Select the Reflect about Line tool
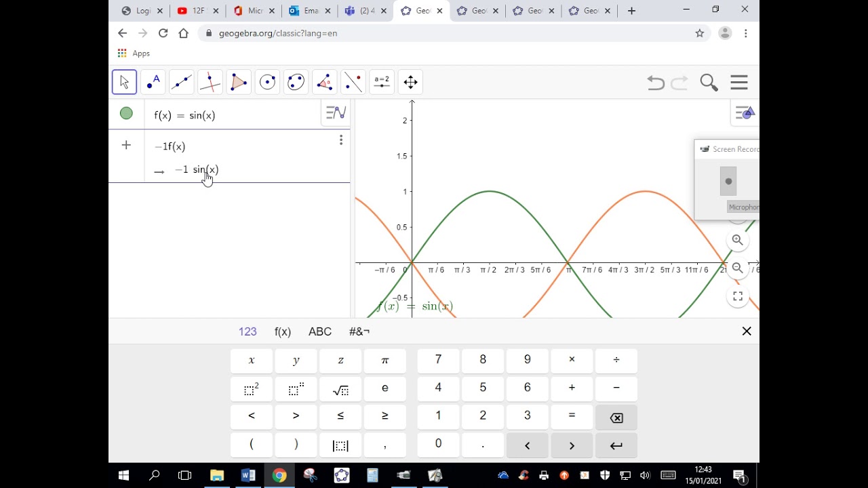Viewport: 868px width, 488px height. [x=353, y=82]
